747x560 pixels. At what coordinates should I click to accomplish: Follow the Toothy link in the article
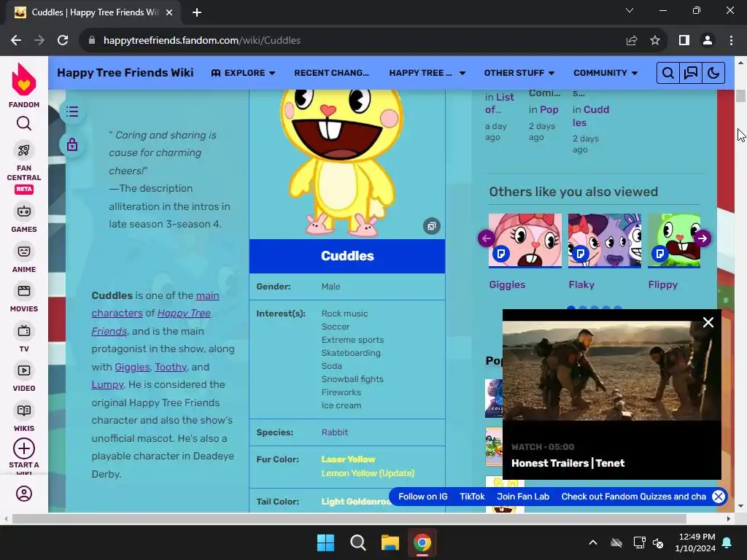[x=171, y=367]
